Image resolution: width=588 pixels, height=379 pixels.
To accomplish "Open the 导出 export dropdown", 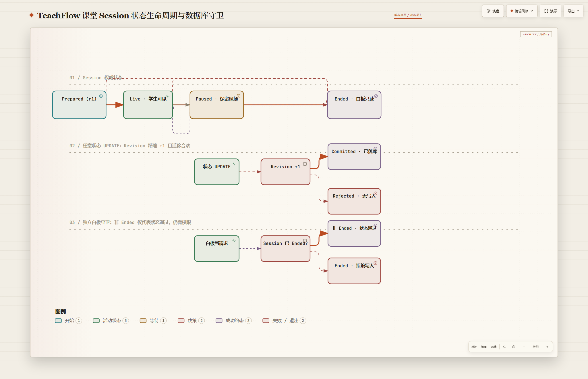I will coord(573,11).
